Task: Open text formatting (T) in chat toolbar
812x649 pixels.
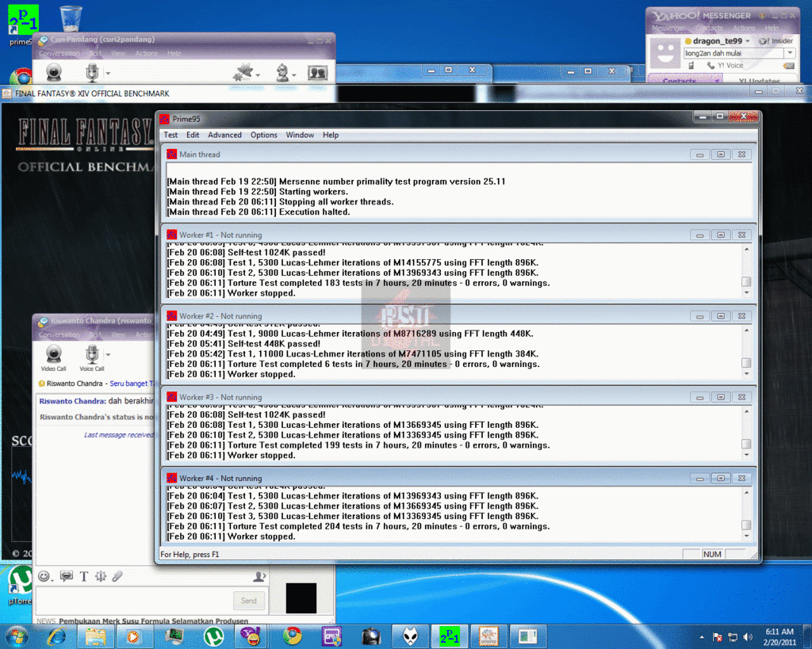Action: [84, 576]
